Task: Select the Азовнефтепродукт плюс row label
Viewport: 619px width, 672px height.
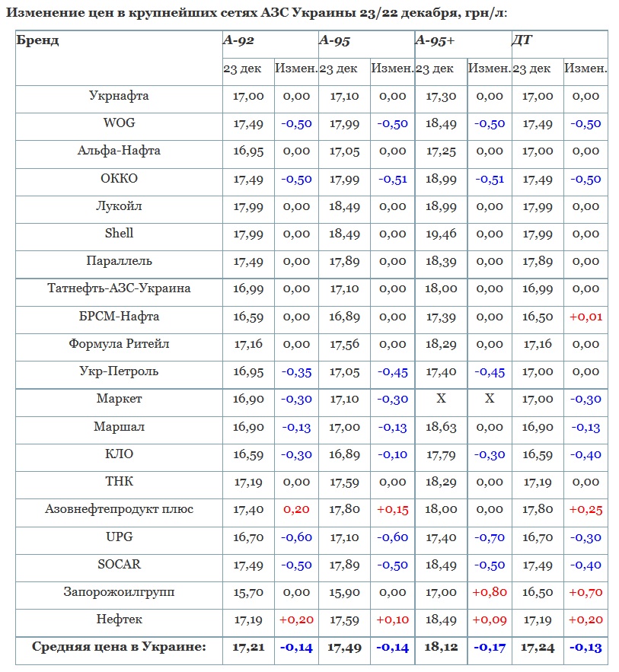Action: pos(119,509)
